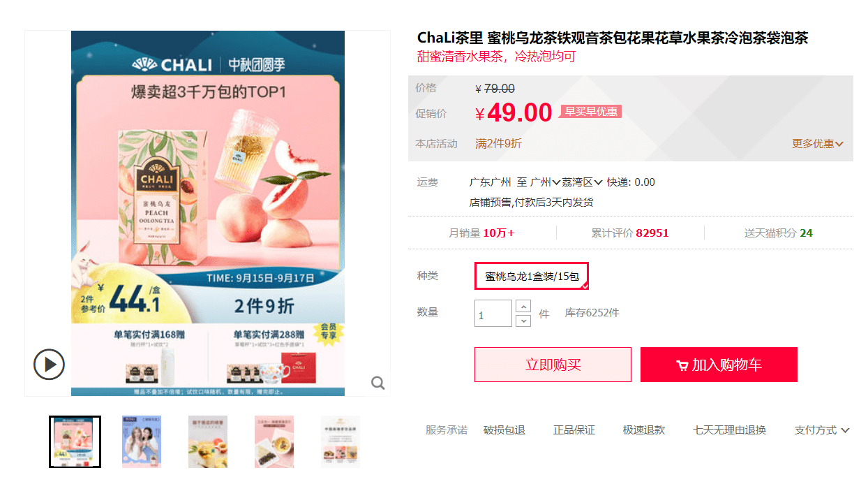Open the 荔湾区 district dropdown
Screen dimensions: 868x491
pyautogui.click(x=582, y=182)
